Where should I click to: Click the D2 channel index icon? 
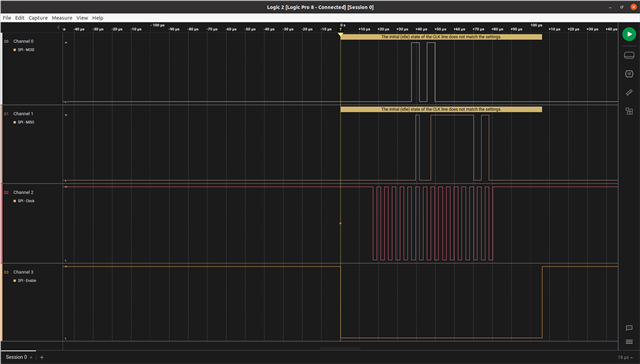coord(6,192)
